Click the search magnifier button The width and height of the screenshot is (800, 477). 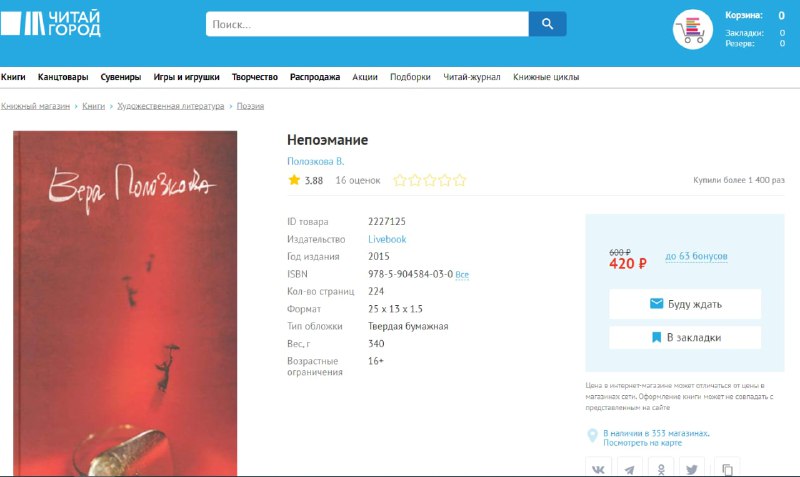point(547,24)
